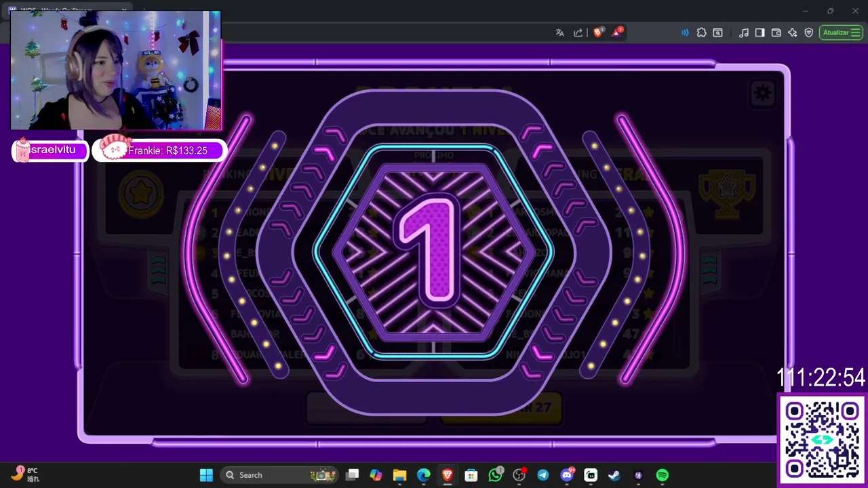The height and width of the screenshot is (488, 868).
Task: Open the Windows Start menu
Action: point(206,475)
